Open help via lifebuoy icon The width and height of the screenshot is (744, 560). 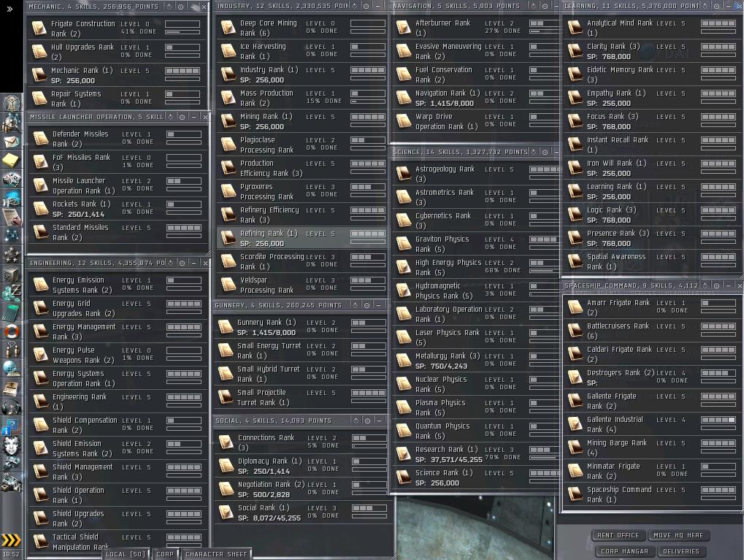12,331
